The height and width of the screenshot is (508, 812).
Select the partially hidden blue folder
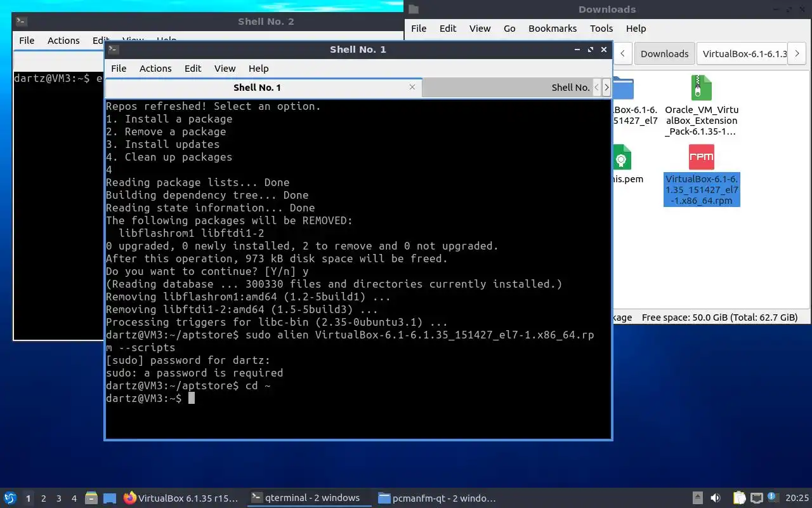click(x=623, y=88)
